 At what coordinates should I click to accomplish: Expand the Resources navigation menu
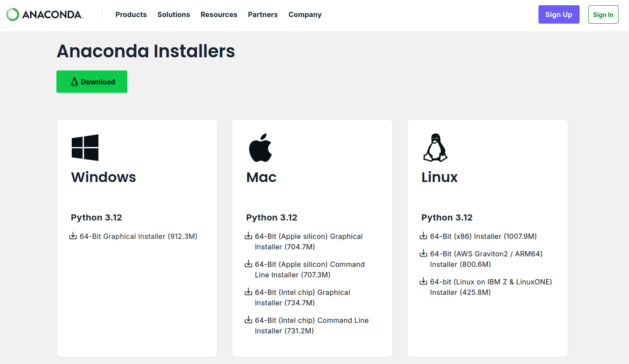(219, 14)
